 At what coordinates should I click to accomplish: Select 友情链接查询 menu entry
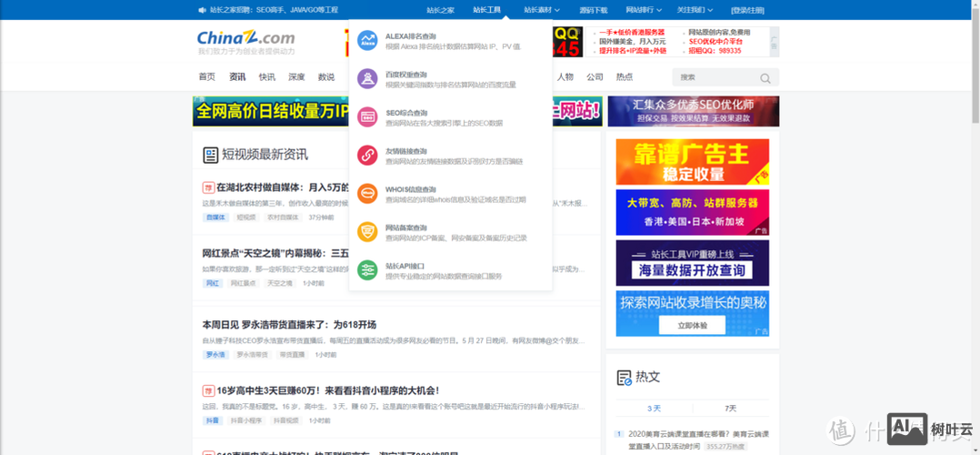click(450, 156)
